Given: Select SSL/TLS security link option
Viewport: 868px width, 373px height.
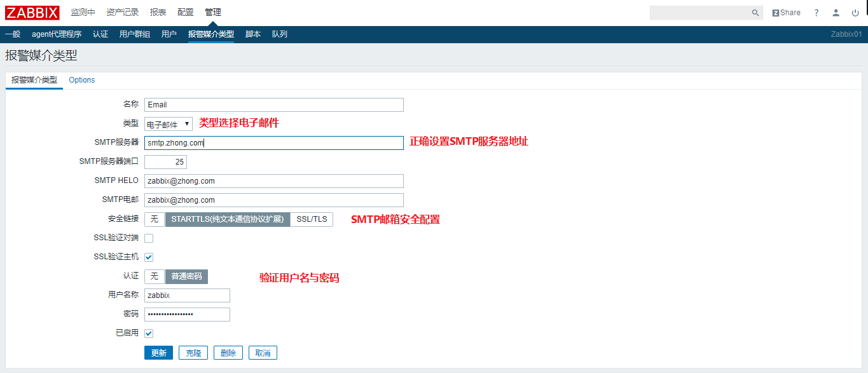Looking at the screenshot, I should pyautogui.click(x=311, y=219).
